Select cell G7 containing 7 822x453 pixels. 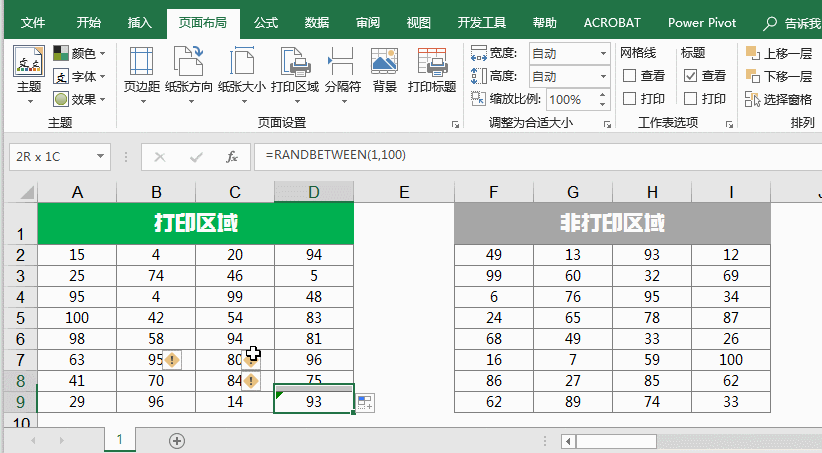click(x=572, y=360)
